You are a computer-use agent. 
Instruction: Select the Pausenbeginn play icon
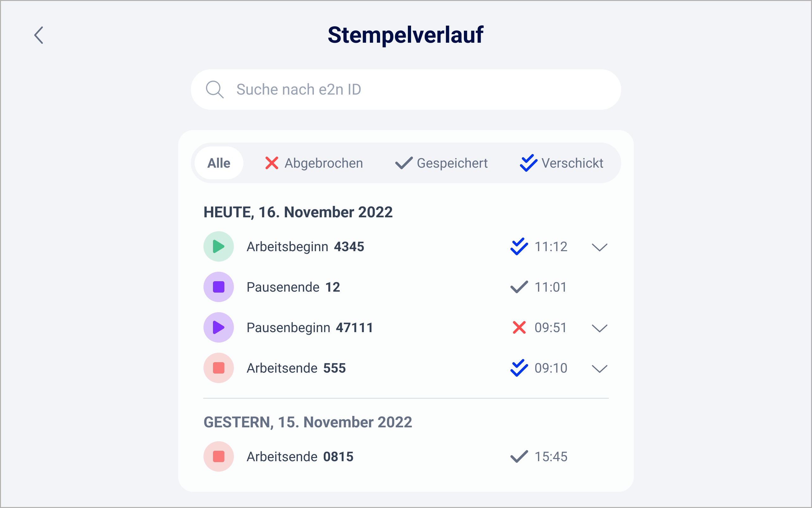tap(218, 327)
